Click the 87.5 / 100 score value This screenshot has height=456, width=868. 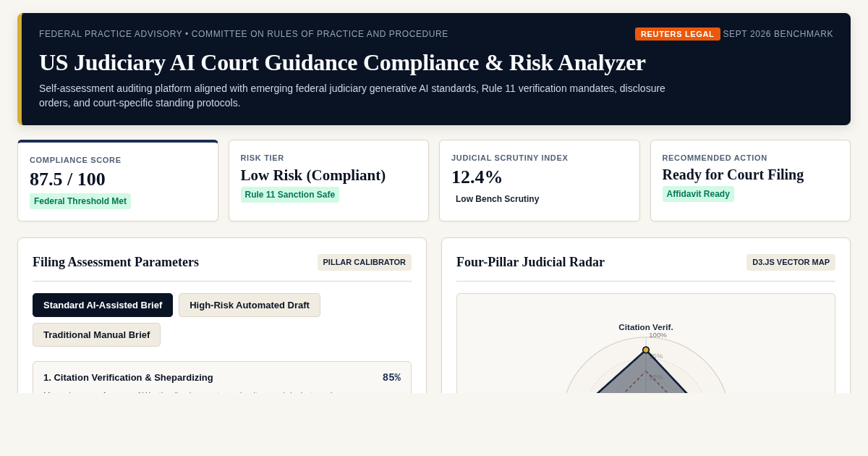point(67,179)
